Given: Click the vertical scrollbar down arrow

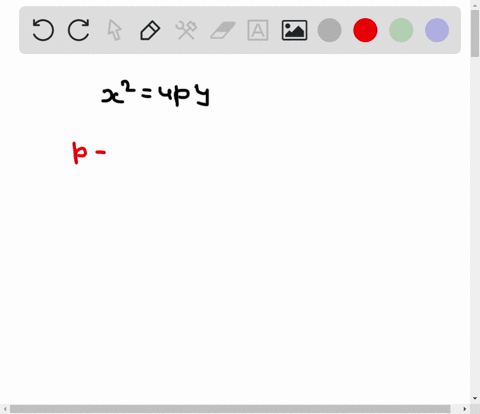Looking at the screenshot, I should (475, 398).
